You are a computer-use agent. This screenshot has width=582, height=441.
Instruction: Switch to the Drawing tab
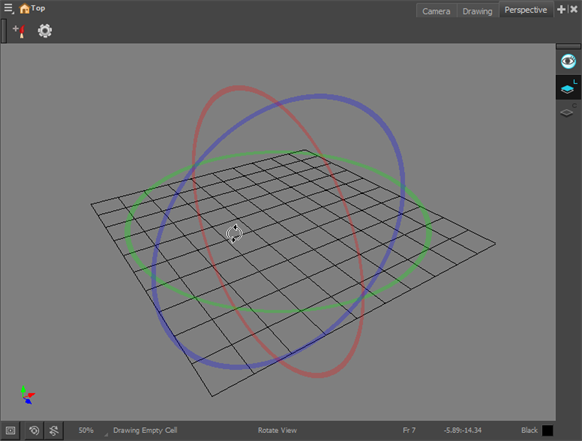point(477,11)
